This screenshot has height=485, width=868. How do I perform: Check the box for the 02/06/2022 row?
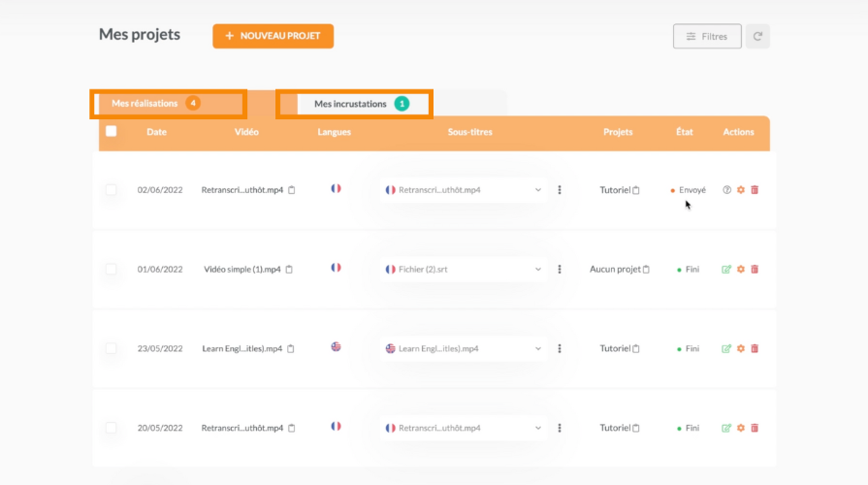click(x=112, y=190)
